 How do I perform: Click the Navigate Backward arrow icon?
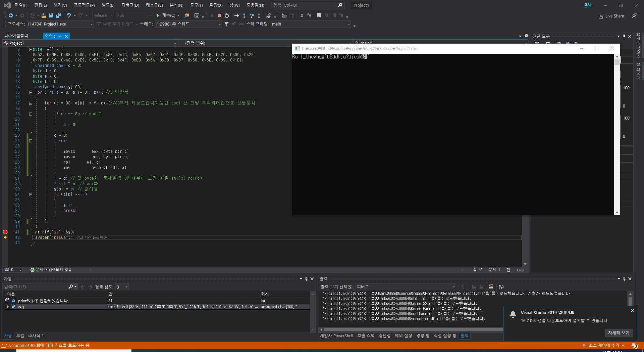[11, 15]
